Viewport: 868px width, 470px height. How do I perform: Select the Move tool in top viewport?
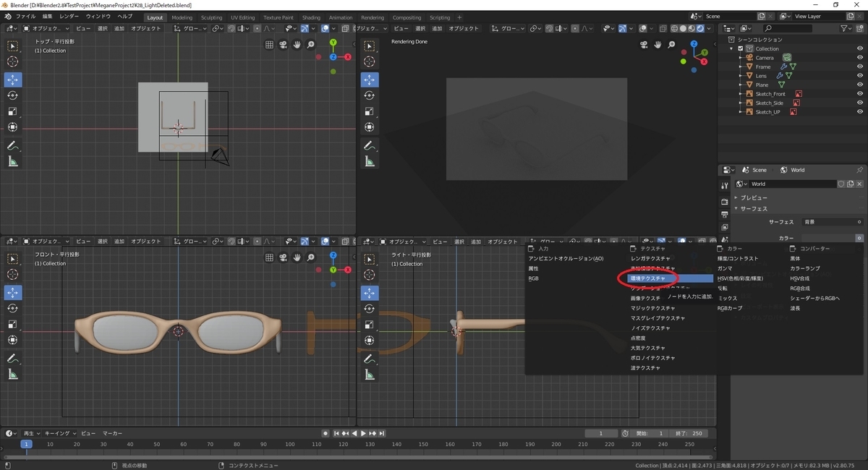click(13, 80)
